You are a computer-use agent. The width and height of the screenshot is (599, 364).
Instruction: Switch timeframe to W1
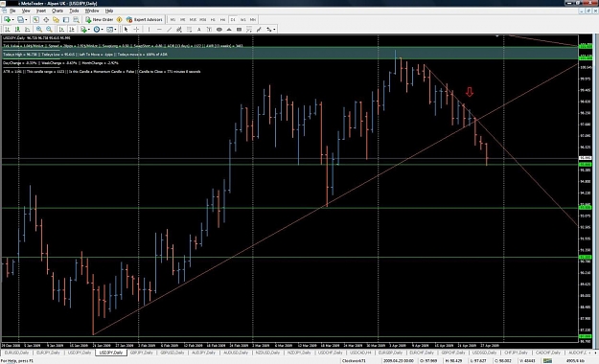pyautogui.click(x=243, y=19)
